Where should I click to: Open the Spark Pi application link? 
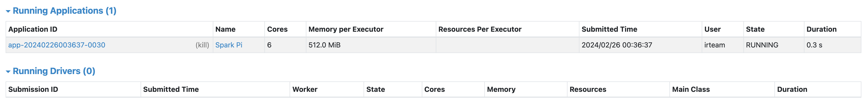(x=229, y=45)
